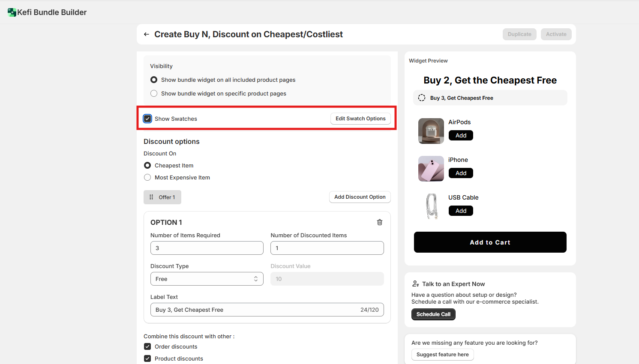Toggle the Show Swatches checkbox
Screen dimensions: 639x364
pos(147,119)
